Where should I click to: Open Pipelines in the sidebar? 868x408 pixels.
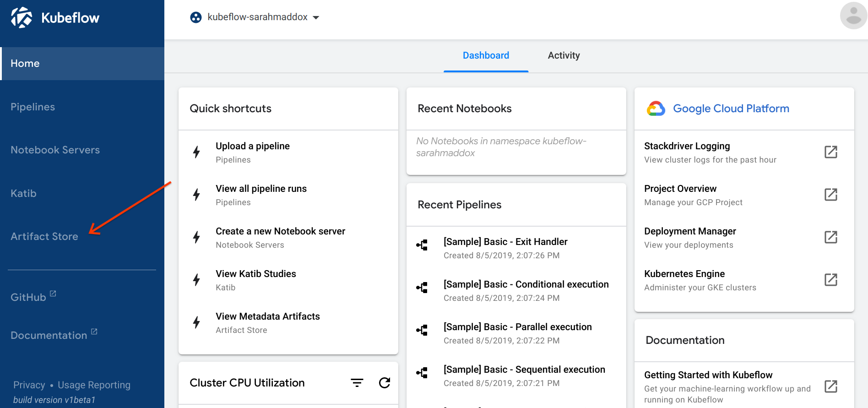(x=33, y=107)
